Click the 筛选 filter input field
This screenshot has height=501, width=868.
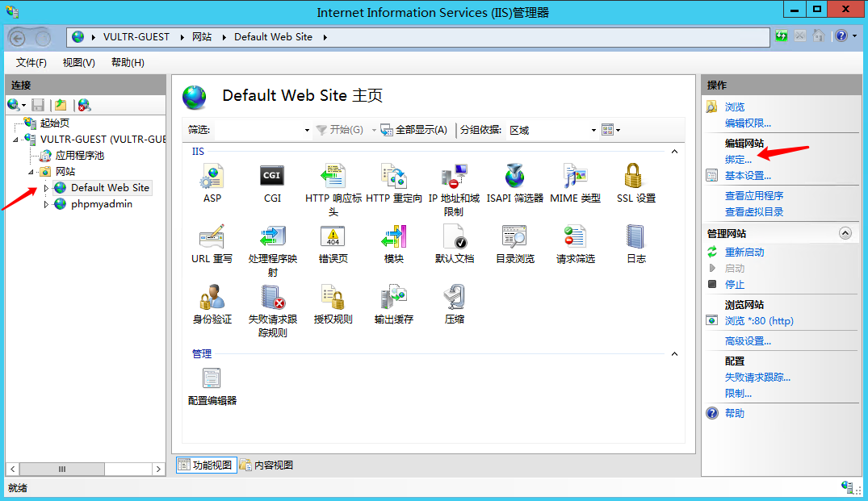click(258, 130)
